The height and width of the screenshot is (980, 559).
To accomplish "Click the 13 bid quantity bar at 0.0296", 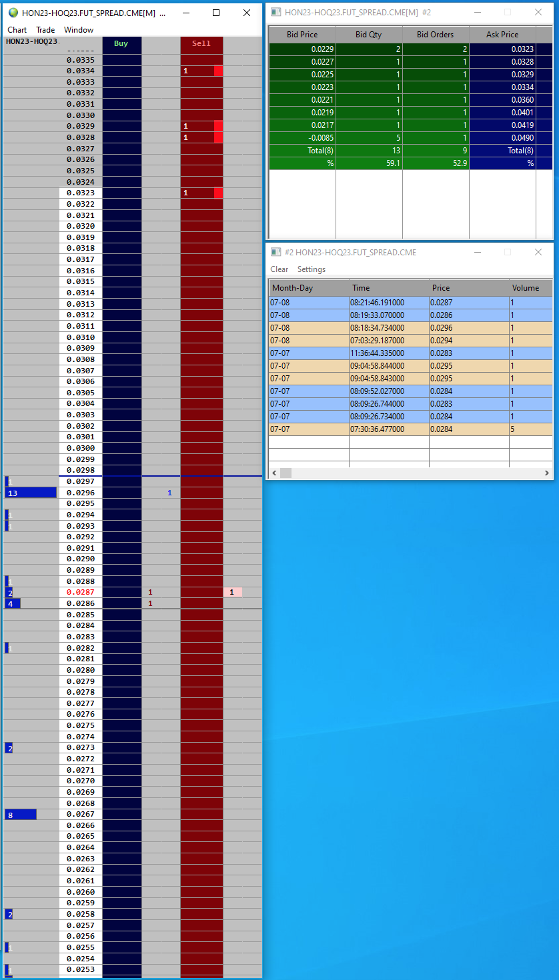I will (x=31, y=493).
